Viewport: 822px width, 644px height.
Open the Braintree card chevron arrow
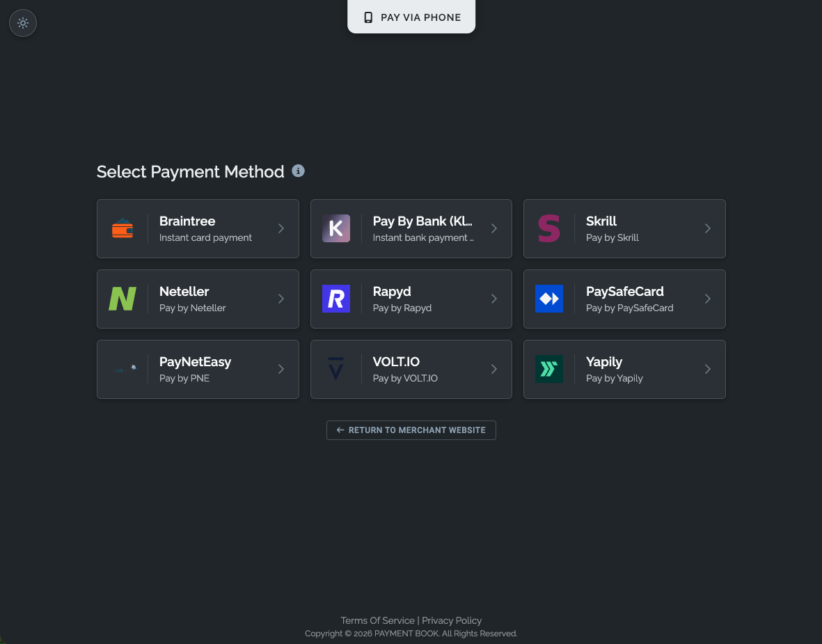coord(281,228)
